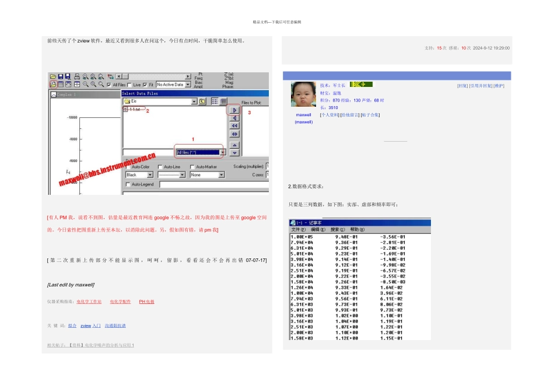
Task: Enable the Auto-Line checkbox
Action: 160,167
